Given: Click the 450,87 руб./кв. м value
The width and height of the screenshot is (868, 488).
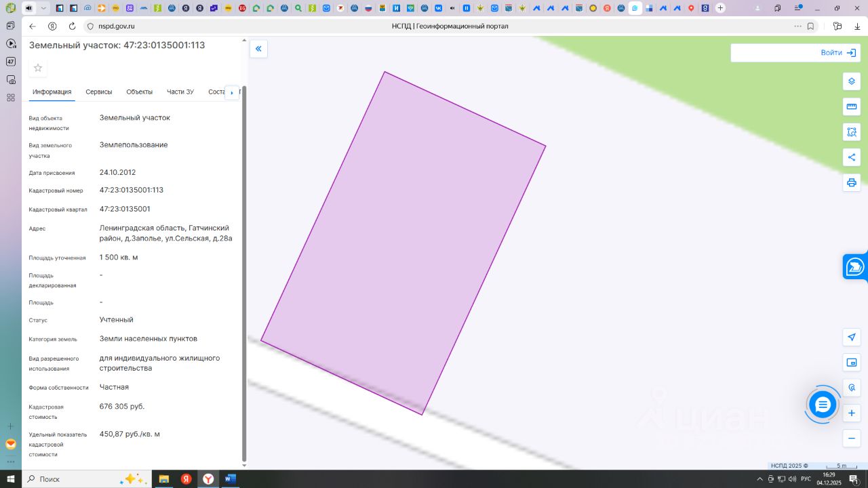Looking at the screenshot, I should (130, 434).
